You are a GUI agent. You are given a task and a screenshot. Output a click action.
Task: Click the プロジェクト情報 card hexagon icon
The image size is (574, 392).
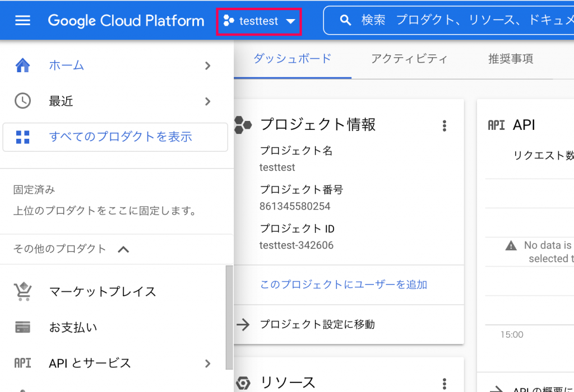tap(243, 125)
